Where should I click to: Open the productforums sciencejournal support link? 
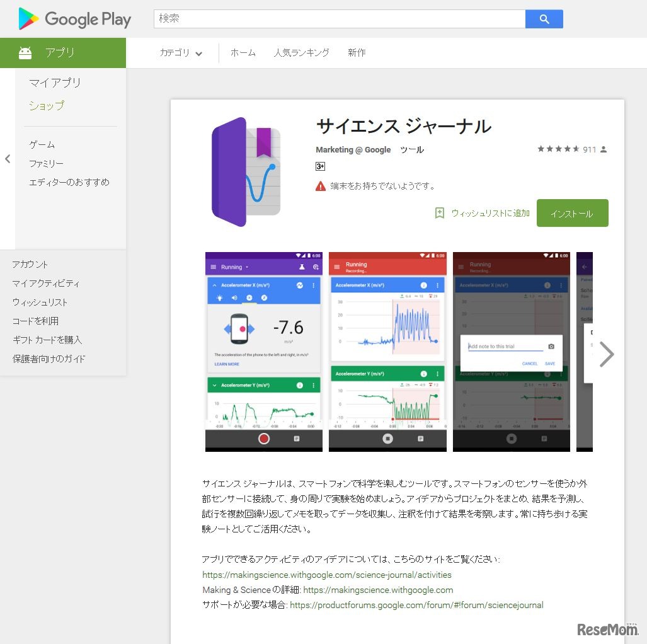click(416, 605)
